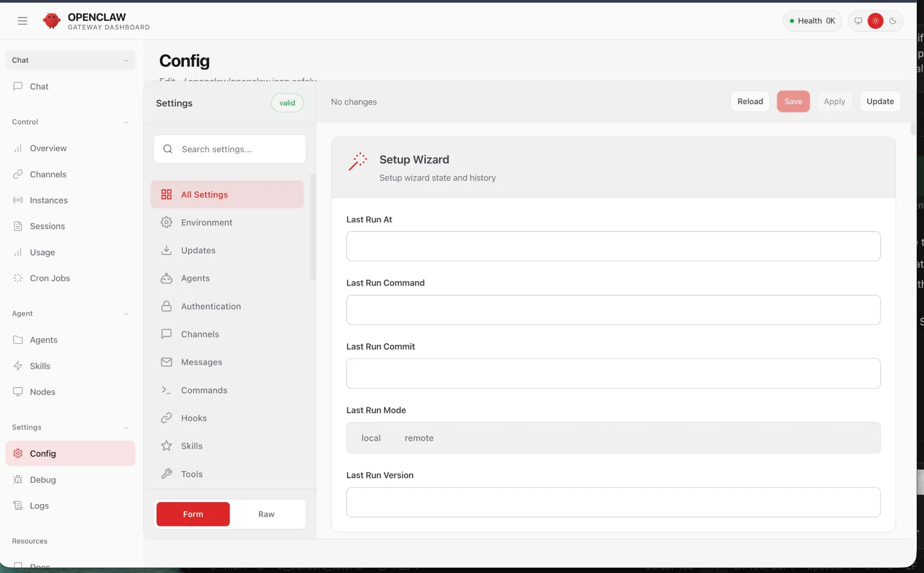Open the Instances page
Viewport: 924px width, 573px height.
(x=70, y=200)
